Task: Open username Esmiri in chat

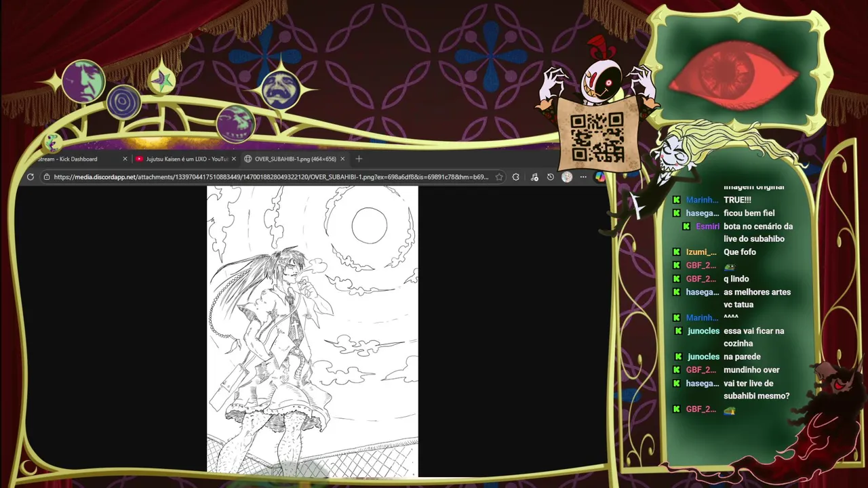Action: click(x=707, y=226)
